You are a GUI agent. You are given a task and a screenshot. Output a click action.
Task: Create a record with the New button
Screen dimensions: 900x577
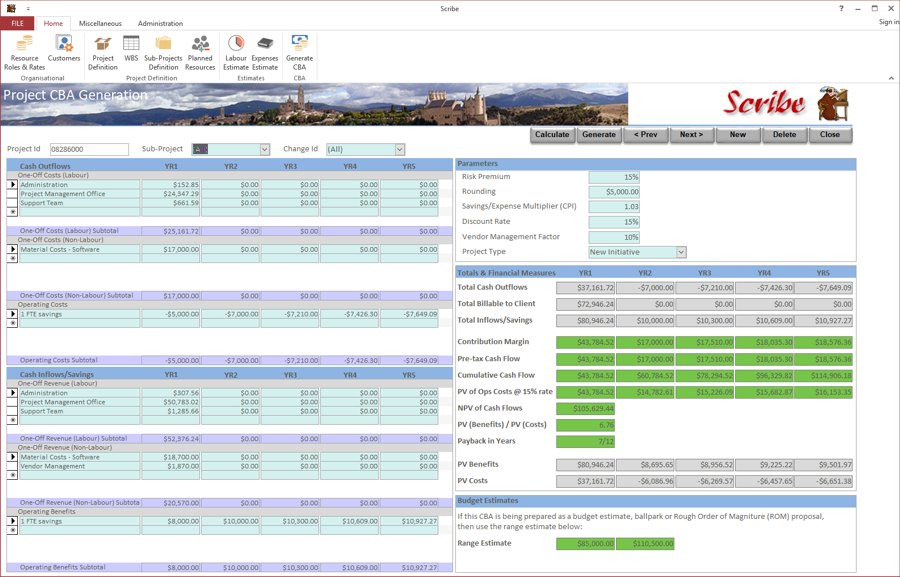point(738,135)
